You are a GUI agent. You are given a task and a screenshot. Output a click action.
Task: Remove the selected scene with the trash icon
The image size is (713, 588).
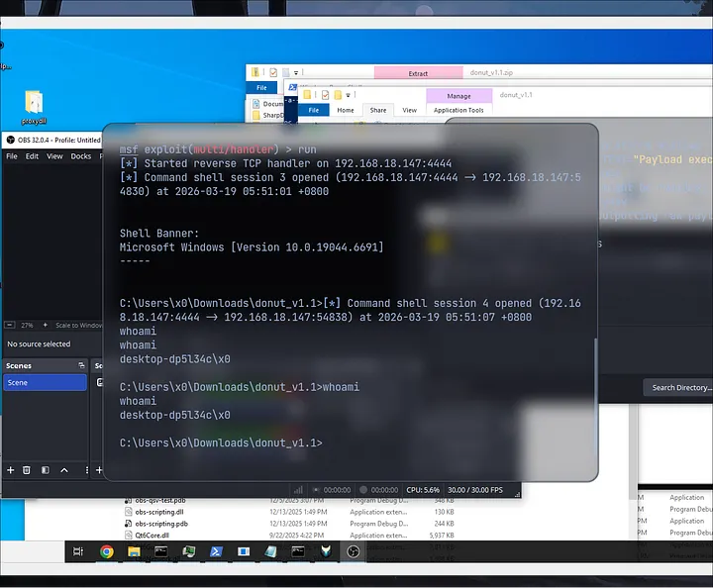[x=27, y=470]
